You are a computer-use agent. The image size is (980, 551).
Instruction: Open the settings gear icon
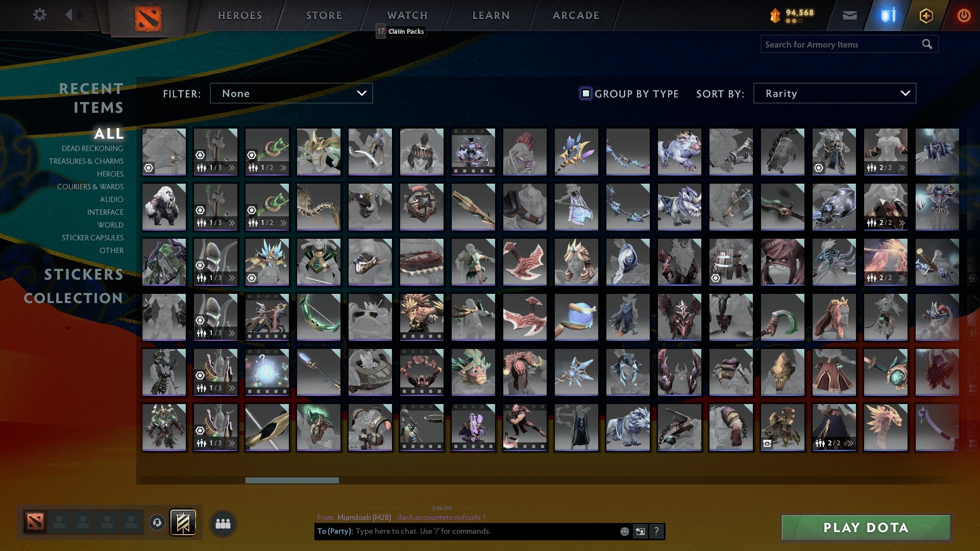[39, 15]
